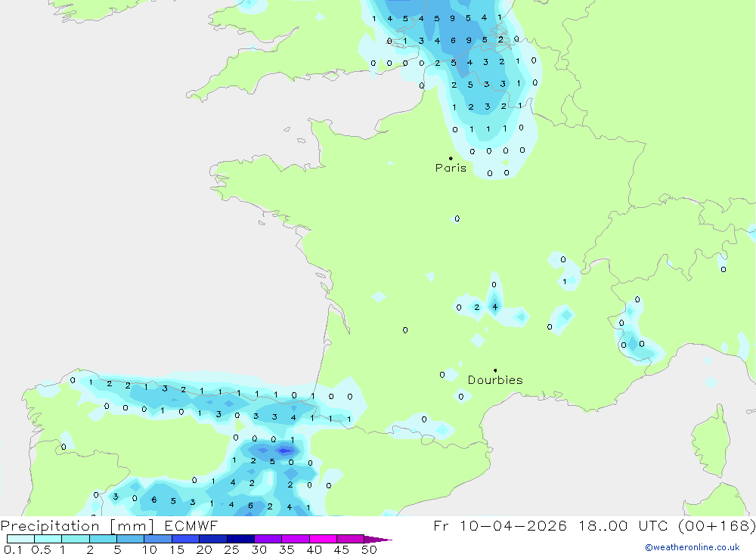Screen dimensions: 756x554
Task: Pick the 25–30 mm navy legend swatch
Action: click(240, 539)
